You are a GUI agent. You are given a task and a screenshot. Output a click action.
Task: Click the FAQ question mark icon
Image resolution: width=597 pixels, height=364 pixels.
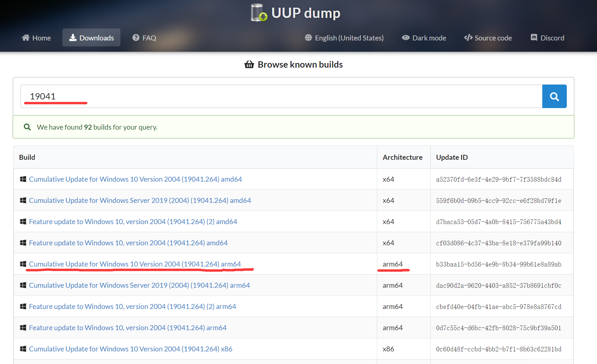[x=136, y=38]
